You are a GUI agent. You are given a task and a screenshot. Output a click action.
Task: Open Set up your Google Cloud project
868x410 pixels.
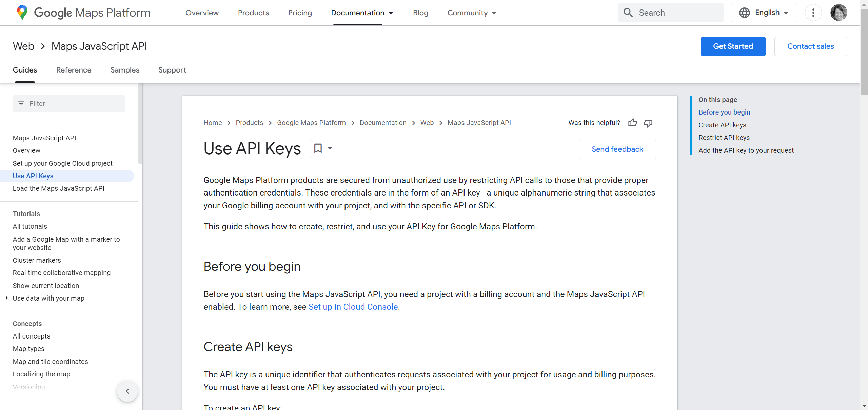coord(62,163)
